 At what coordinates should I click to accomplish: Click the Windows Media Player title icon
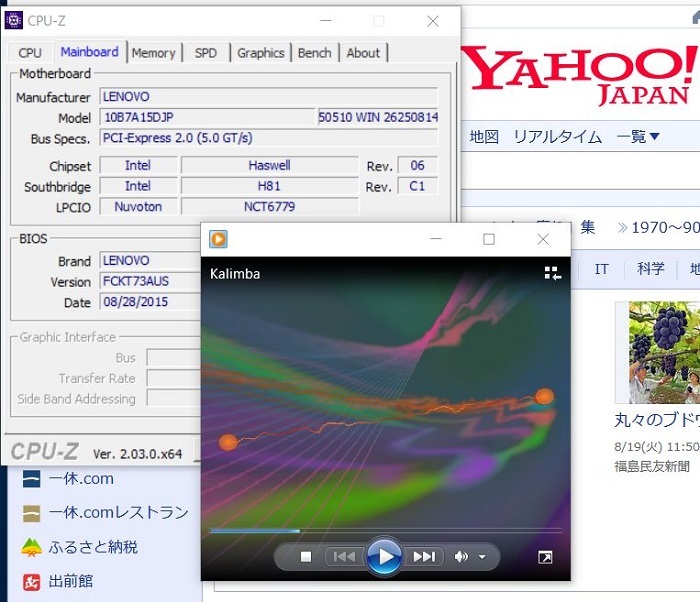point(218,239)
